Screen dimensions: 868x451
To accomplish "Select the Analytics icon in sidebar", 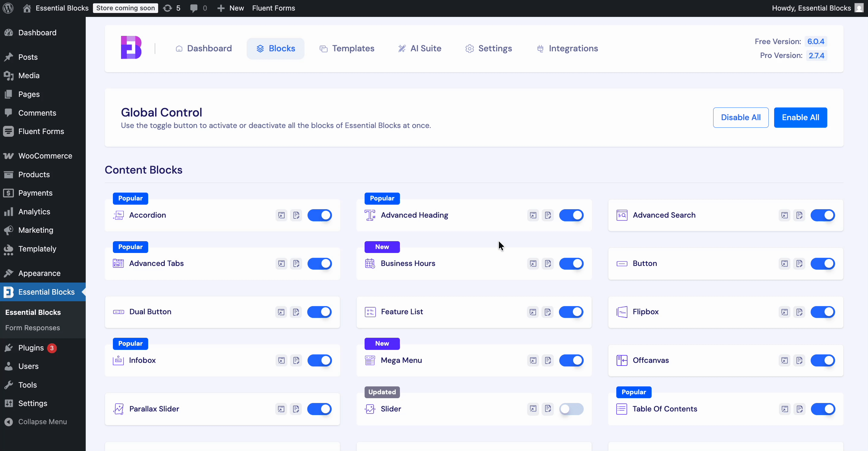I will click(8, 212).
